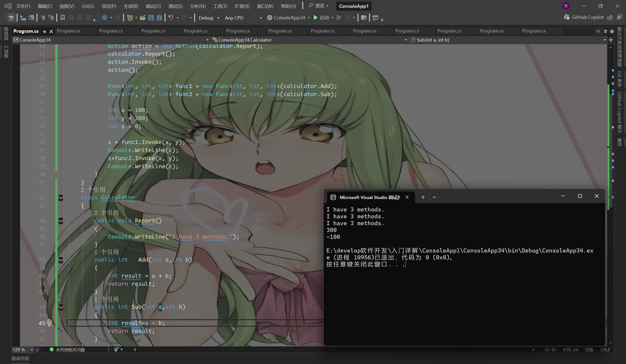
Task: Click the tab overflow double chevron icon
Action: [598, 31]
